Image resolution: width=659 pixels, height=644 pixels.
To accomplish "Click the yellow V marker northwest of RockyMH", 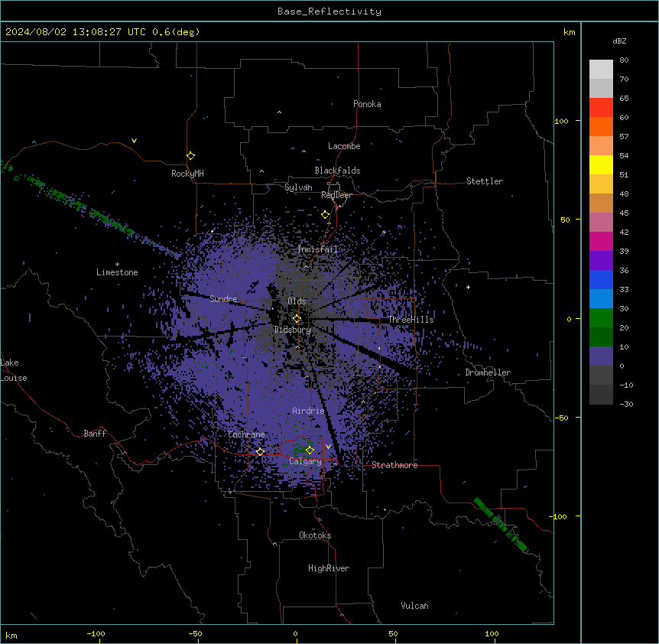I will click(x=134, y=141).
